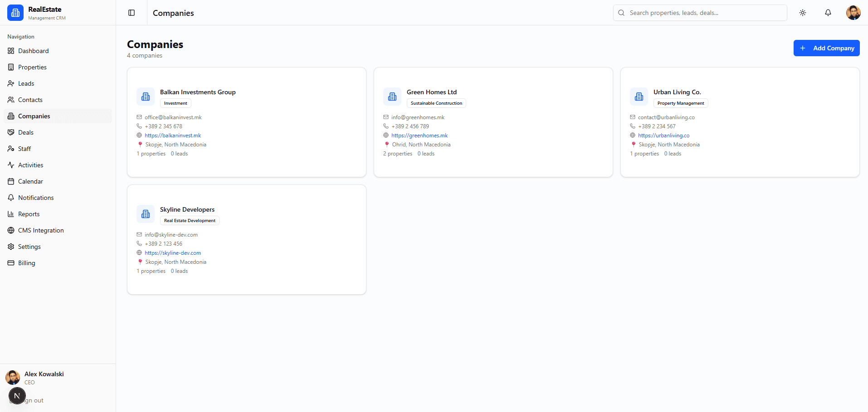Select the email contact@urbanliving.co

click(666, 117)
